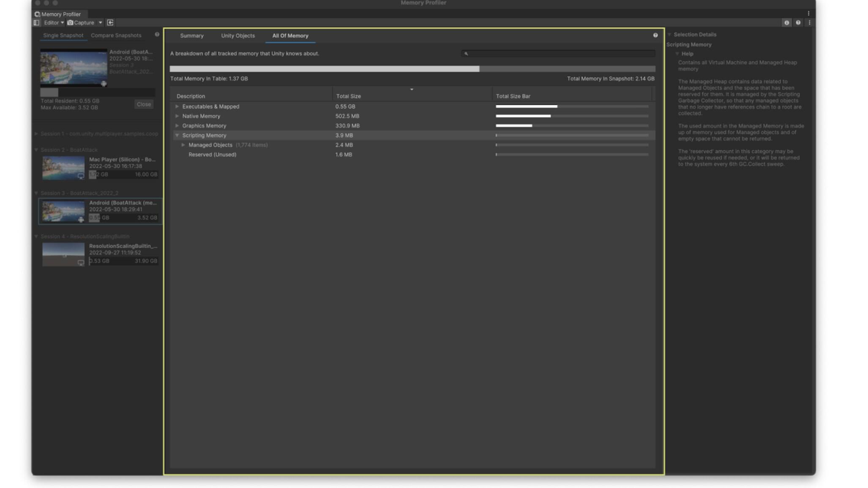Click the info icon in the toolbar
Screen dimensions: 868x488
coord(786,22)
